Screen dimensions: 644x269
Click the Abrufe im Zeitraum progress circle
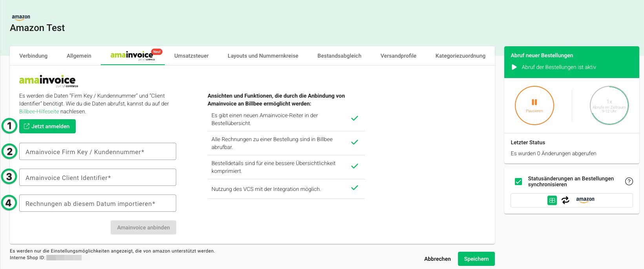pyautogui.click(x=609, y=105)
